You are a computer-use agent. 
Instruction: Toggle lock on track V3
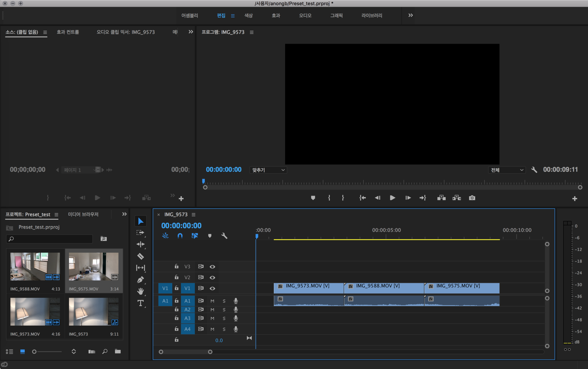point(176,267)
